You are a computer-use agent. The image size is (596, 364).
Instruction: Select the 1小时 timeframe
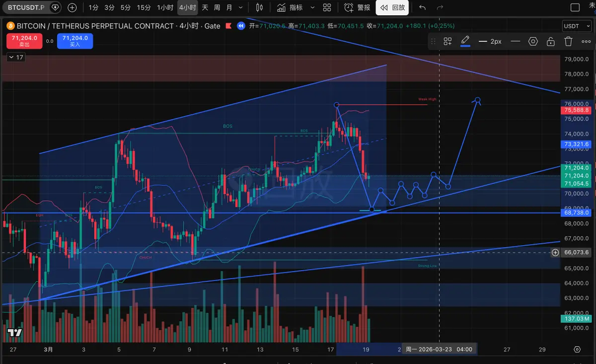point(165,7)
